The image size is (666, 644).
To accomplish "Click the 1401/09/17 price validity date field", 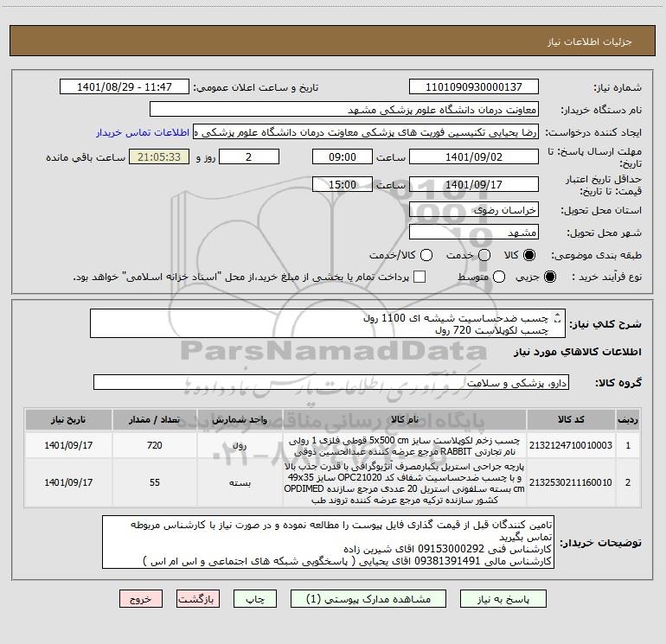I will pos(474,184).
